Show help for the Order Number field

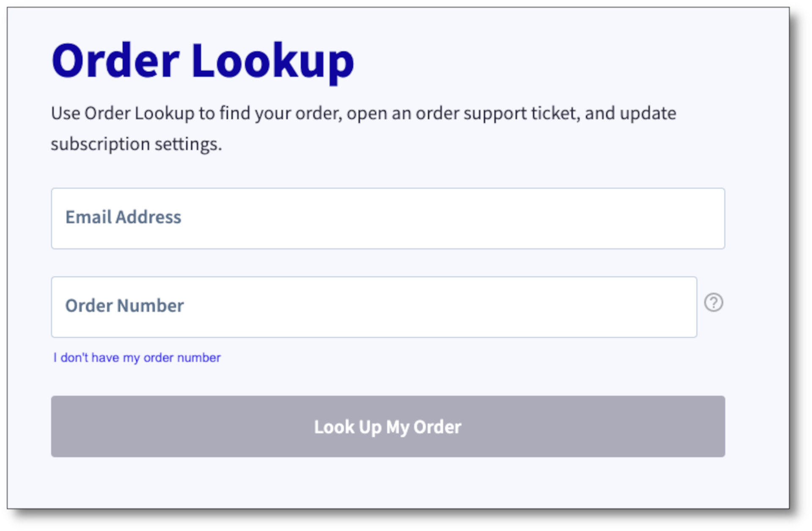point(713,303)
